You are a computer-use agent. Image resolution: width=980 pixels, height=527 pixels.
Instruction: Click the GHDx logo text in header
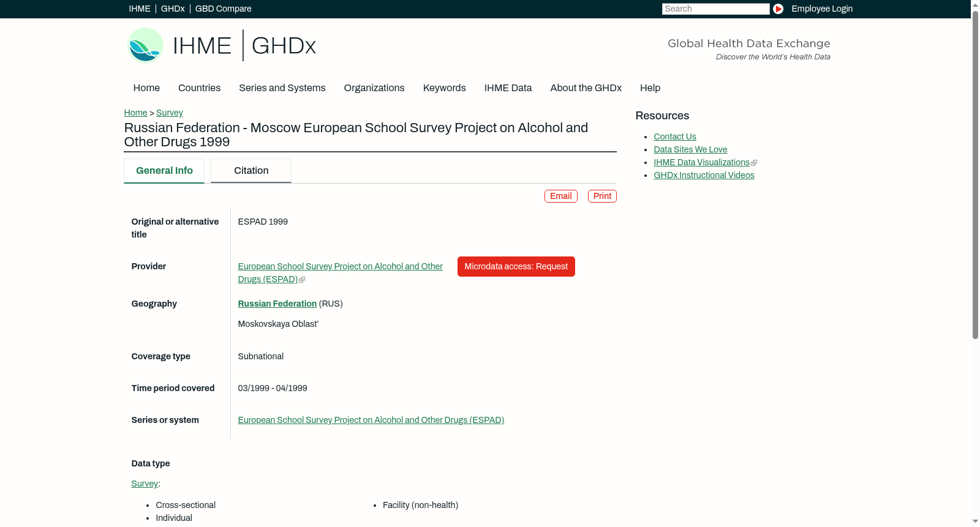(x=284, y=46)
